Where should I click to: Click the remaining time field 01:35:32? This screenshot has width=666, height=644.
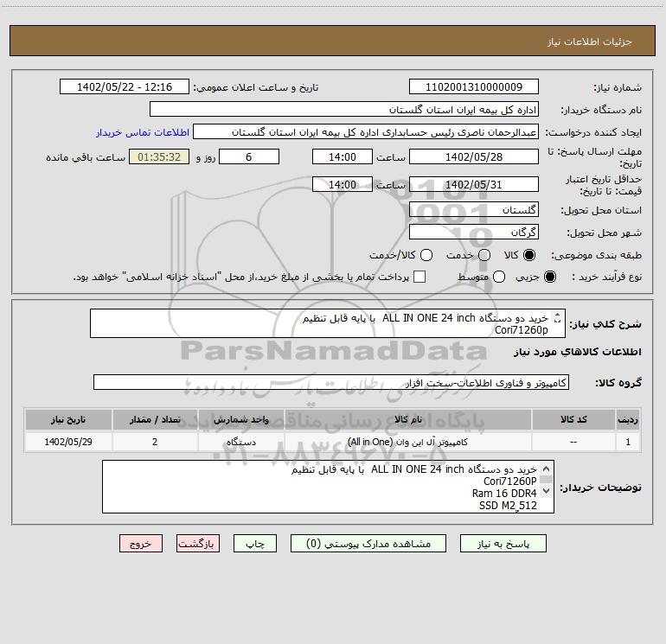pyautogui.click(x=159, y=157)
